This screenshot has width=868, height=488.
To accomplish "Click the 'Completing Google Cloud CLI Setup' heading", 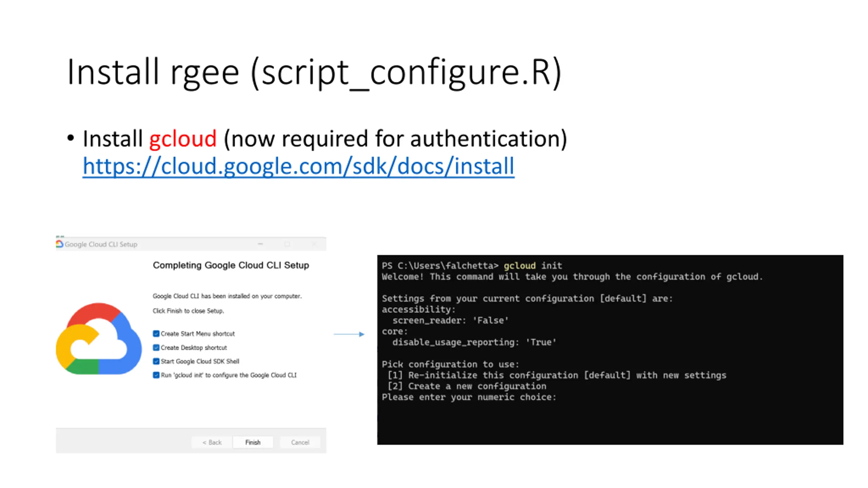I will coord(231,265).
